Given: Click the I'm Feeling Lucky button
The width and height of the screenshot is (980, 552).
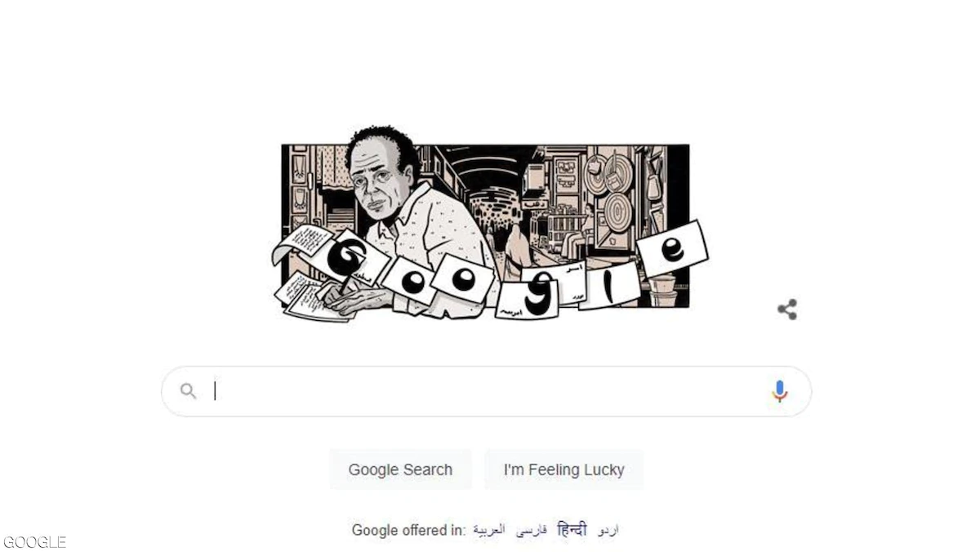Looking at the screenshot, I should tap(563, 470).
